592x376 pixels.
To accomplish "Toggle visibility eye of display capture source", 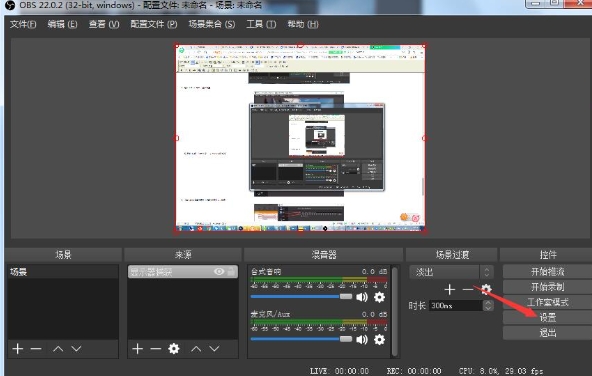I will coord(219,271).
